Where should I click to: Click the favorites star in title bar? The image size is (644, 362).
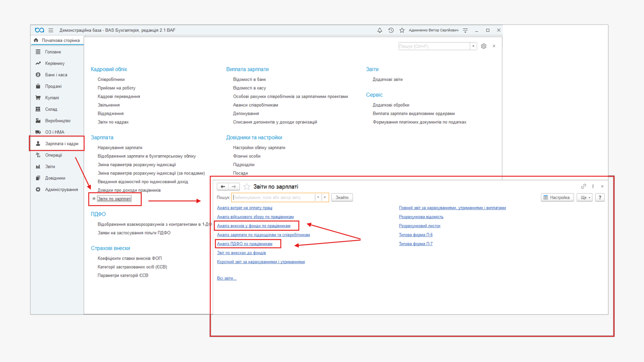[402, 30]
